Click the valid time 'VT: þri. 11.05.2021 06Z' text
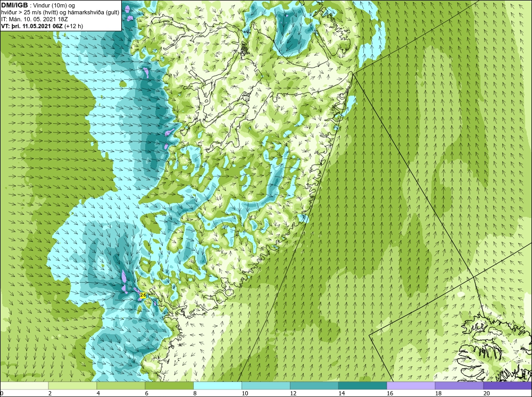The height and width of the screenshot is (397, 532). pos(33,26)
